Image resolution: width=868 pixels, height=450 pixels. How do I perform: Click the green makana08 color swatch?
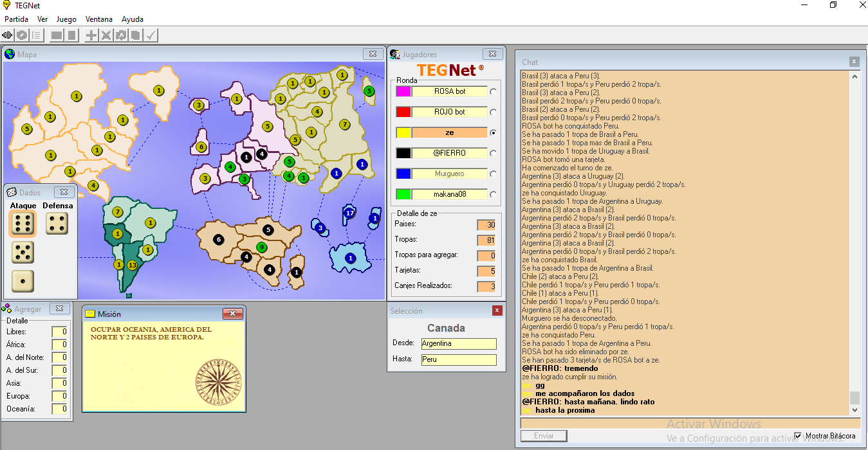tap(403, 194)
